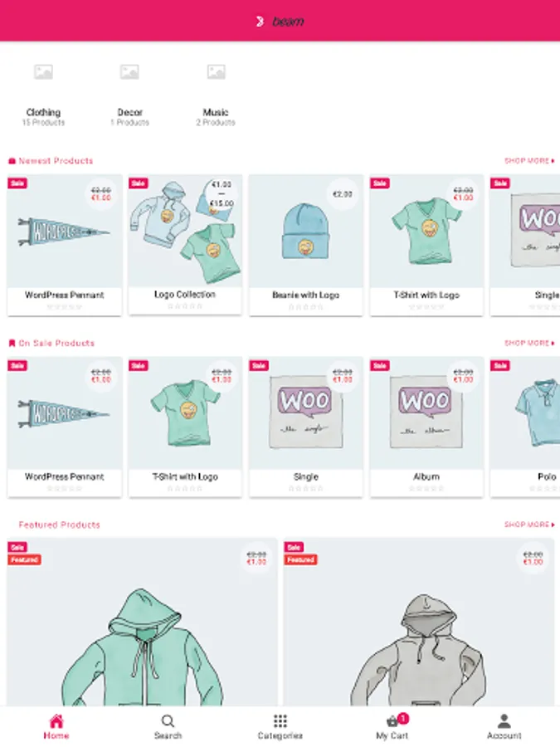Select the Clothing category image placeholder
560x747 pixels.
tap(43, 72)
